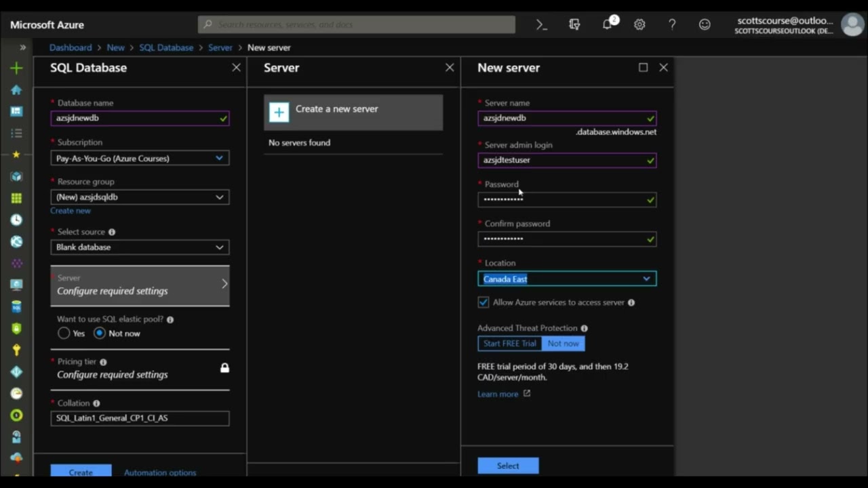The image size is (868, 488).
Task: Select Yes for SQL elastic pool
Action: (x=64, y=333)
